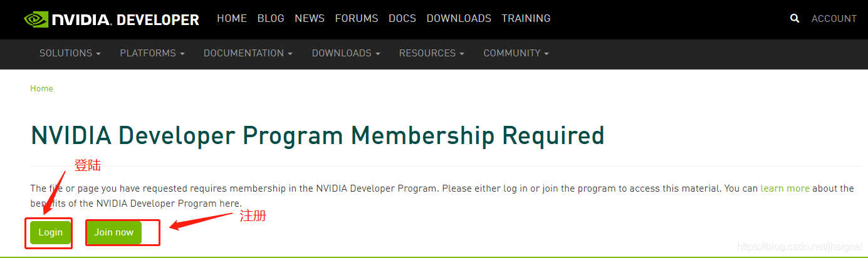The image size is (868, 258).
Task: Open the ACCOUNT link
Action: (x=834, y=19)
